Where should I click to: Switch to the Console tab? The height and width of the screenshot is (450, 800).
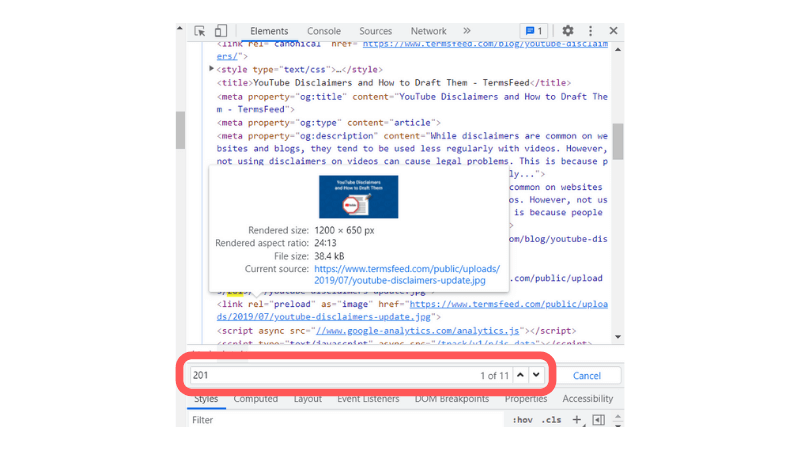pos(323,31)
